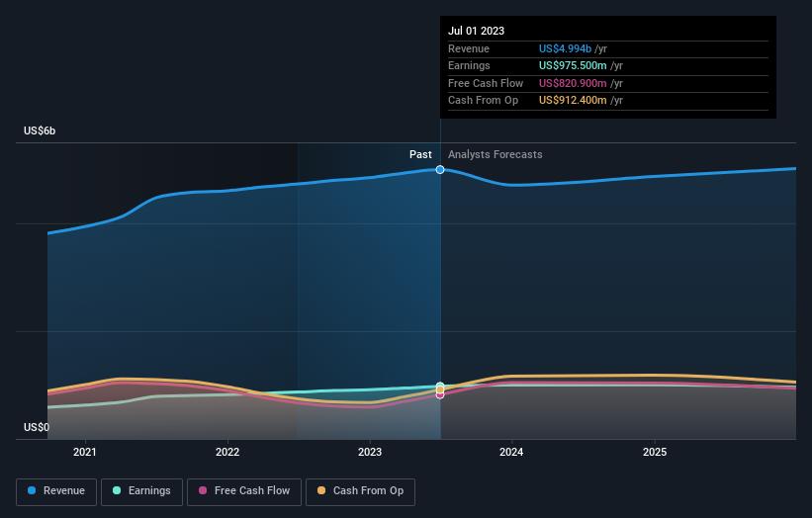Toggle the Free Cash Flow legend button
The height and width of the screenshot is (518, 812).
coord(244,491)
